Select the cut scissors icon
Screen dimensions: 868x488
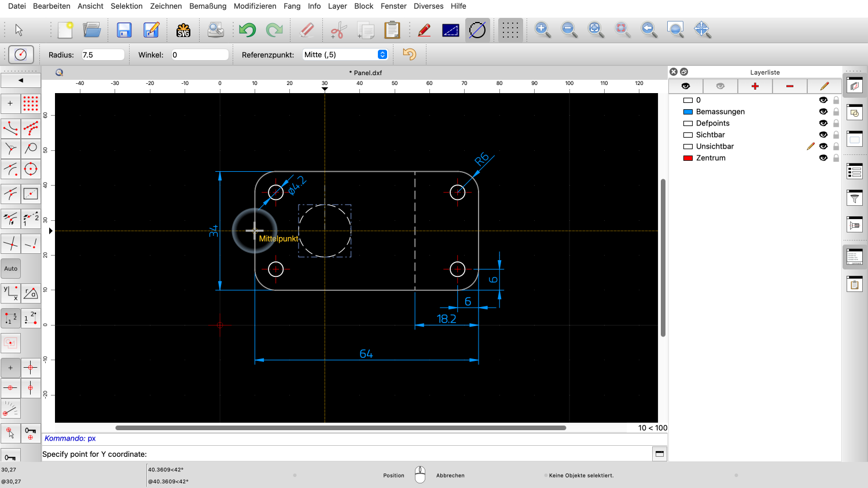tap(339, 30)
